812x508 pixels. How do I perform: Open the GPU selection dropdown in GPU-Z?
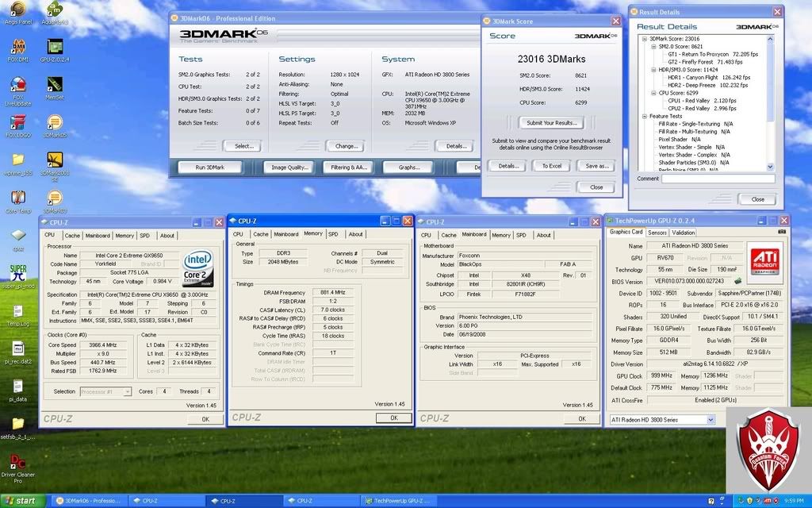[x=710, y=420]
